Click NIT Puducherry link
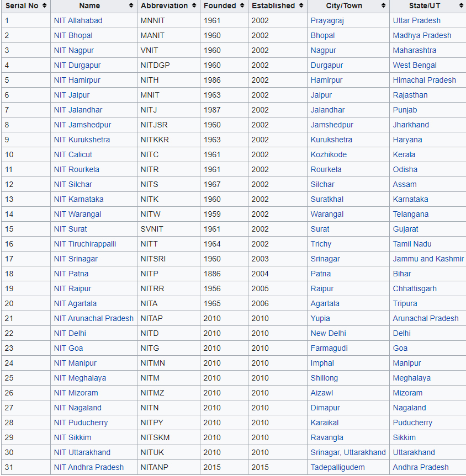Screen dimensions: 466x476 coord(81,422)
